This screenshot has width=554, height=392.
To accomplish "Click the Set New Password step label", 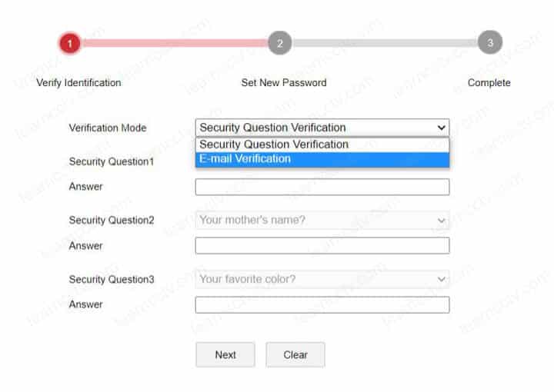I will click(x=284, y=82).
